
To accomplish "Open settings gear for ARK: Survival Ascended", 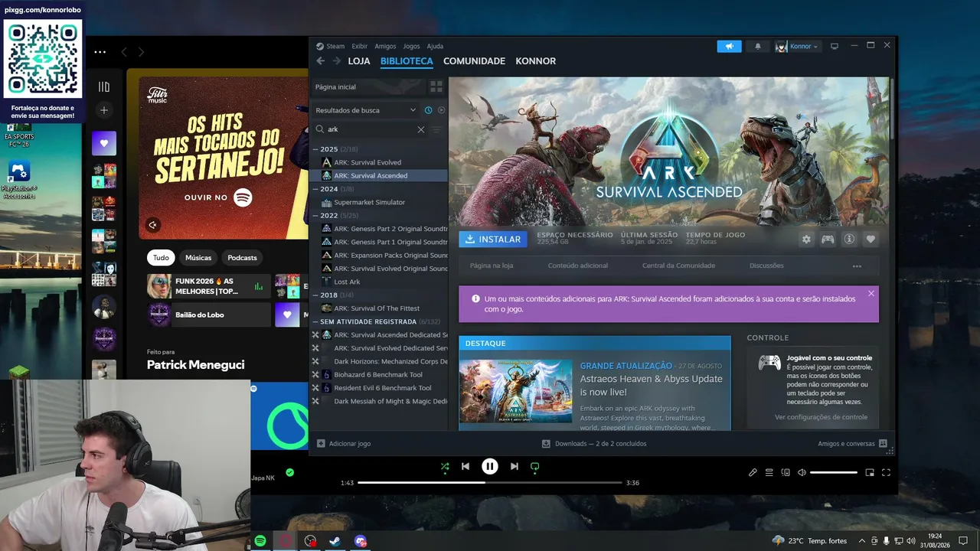I will click(806, 240).
